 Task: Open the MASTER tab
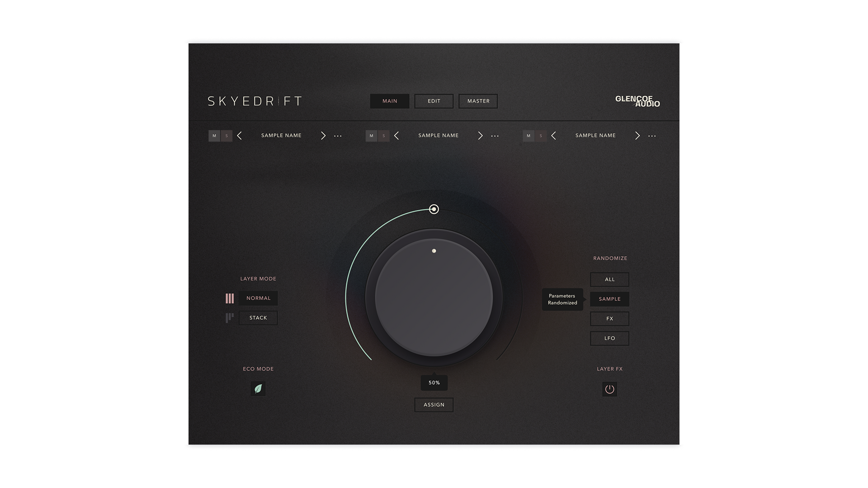(478, 101)
